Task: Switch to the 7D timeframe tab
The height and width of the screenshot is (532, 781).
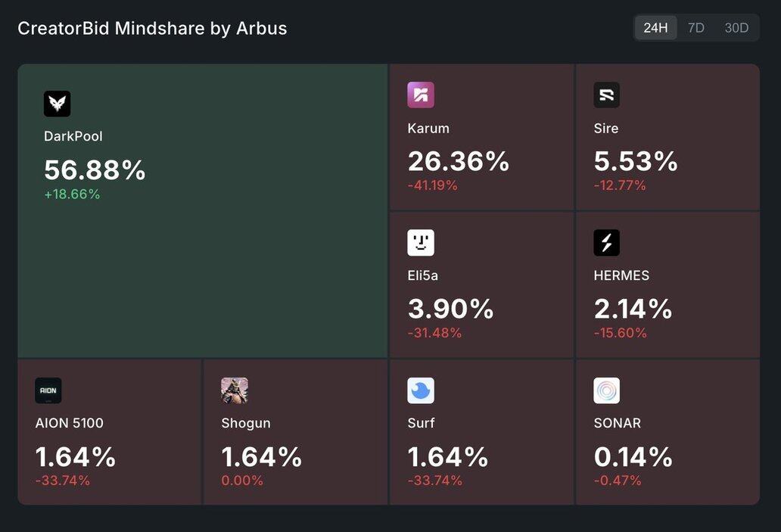Action: click(x=695, y=28)
